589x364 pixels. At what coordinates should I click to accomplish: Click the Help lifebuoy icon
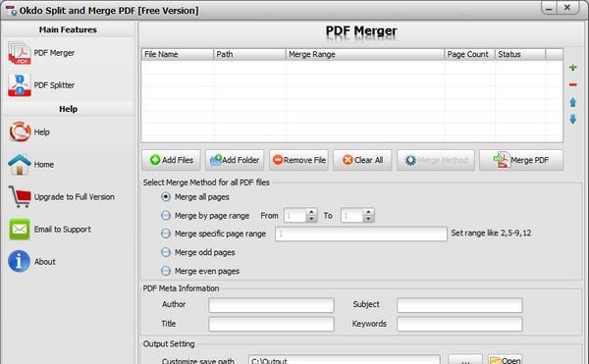[20, 131]
